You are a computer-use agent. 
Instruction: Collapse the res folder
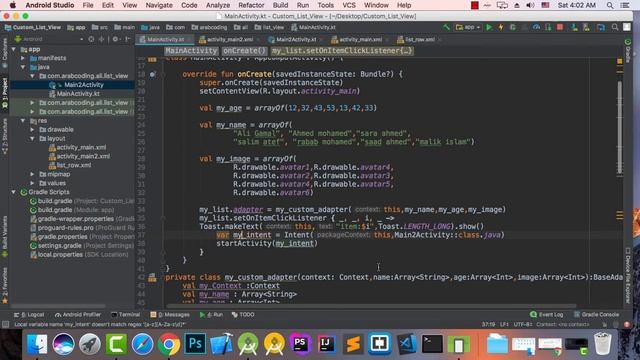23,121
